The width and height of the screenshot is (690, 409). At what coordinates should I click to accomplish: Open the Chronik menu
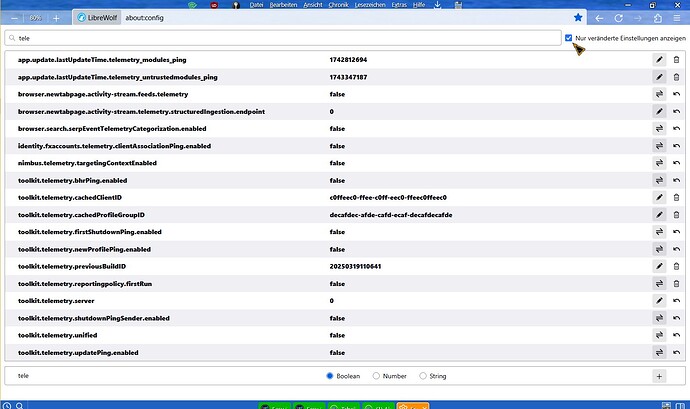(x=338, y=5)
